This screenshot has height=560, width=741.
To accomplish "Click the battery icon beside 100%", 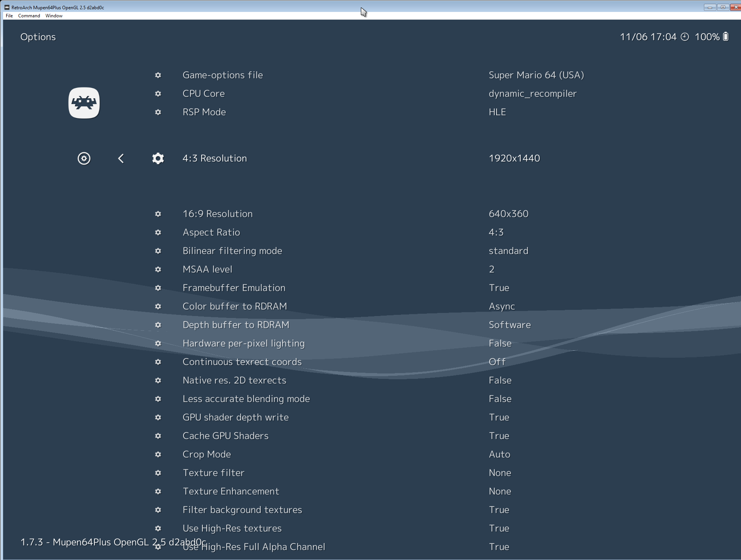I will point(726,37).
